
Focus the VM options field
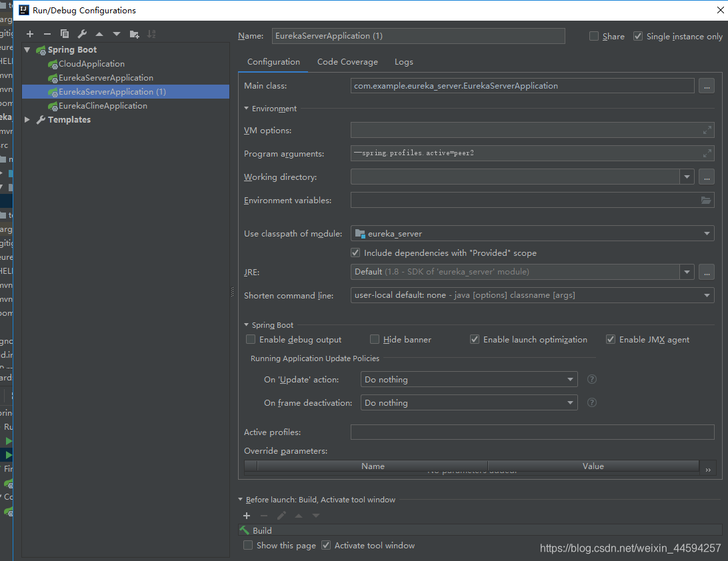[x=532, y=131]
